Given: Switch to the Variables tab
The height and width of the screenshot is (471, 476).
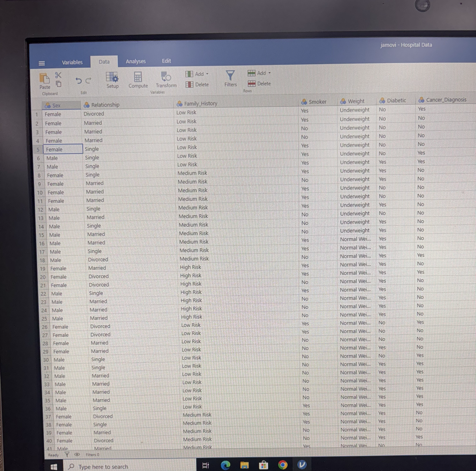Looking at the screenshot, I should [x=72, y=62].
